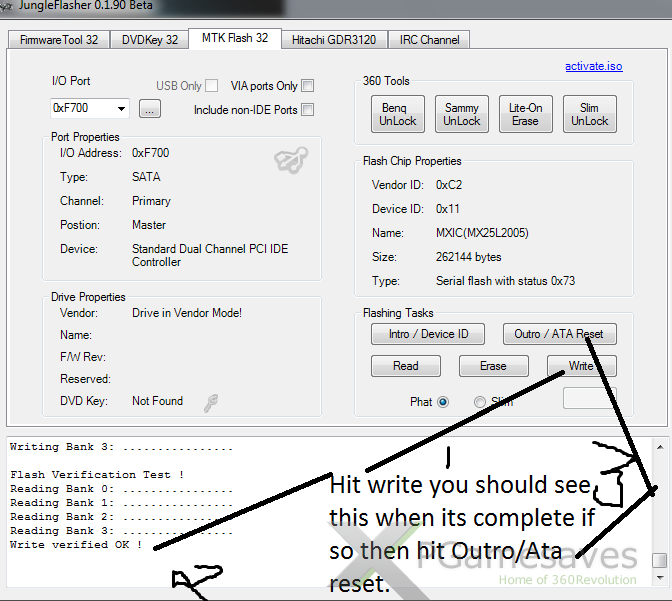Toggle Include non-IDE Ports checkbox
The height and width of the screenshot is (601, 672).
pyautogui.click(x=308, y=110)
